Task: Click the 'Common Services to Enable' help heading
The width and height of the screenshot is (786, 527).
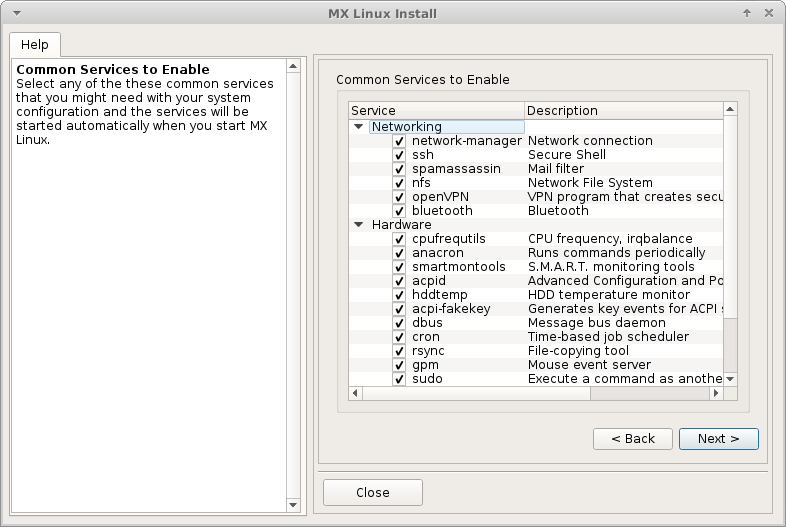Action: [113, 70]
